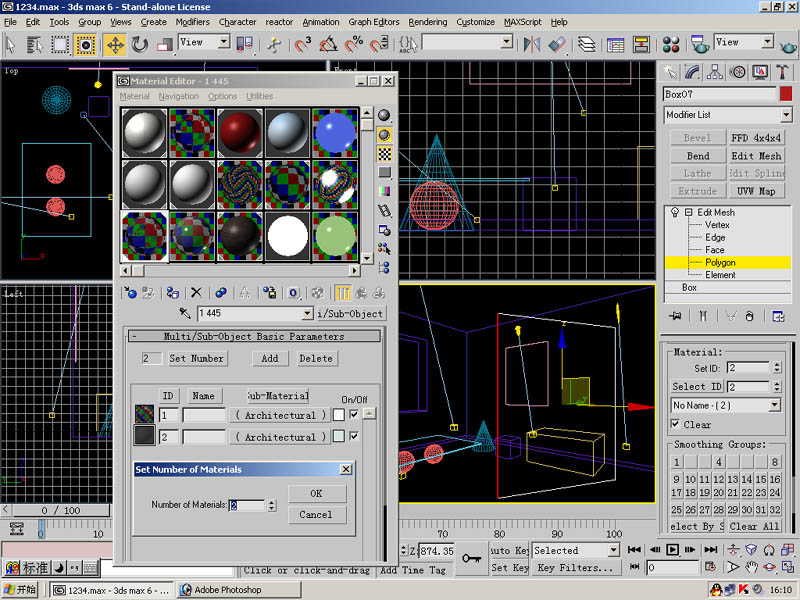Click the Mirror Selected Objects icon
The width and height of the screenshot is (800, 600).
point(532,45)
